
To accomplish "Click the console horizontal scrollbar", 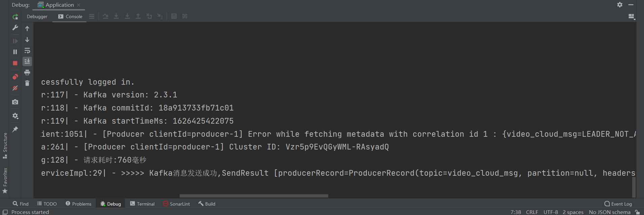I will click(x=254, y=196).
